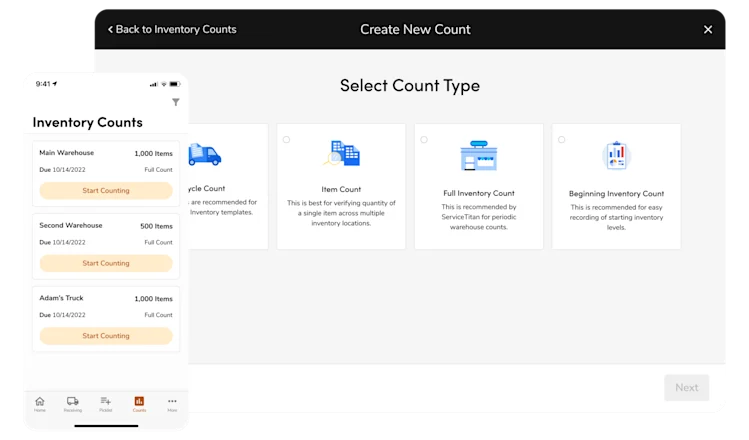This screenshot has height=440, width=749.
Task: Click the 500 Items text
Action: tap(156, 226)
